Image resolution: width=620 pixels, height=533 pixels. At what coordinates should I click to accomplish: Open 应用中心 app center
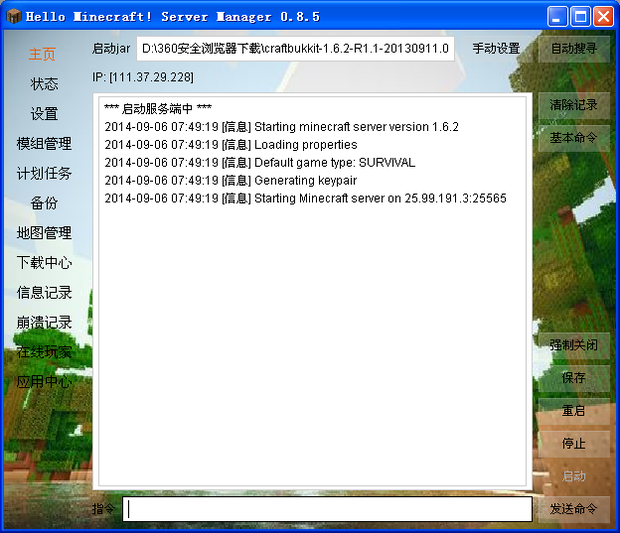tap(44, 382)
